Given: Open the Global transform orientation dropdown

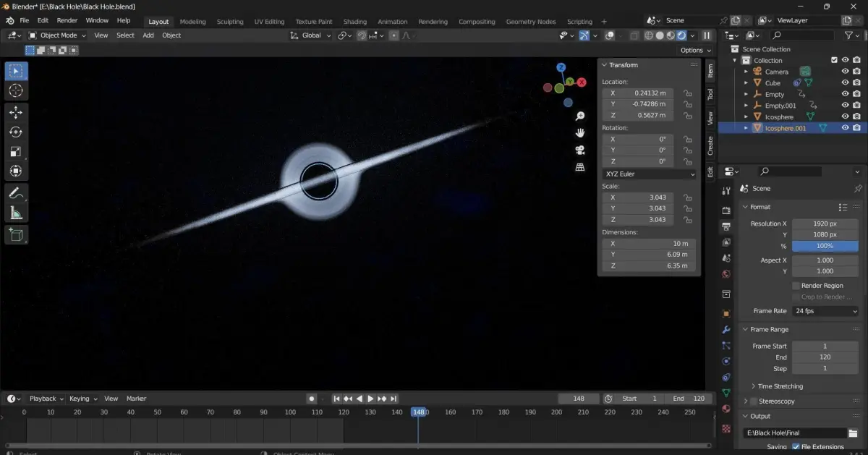Looking at the screenshot, I should tap(311, 35).
